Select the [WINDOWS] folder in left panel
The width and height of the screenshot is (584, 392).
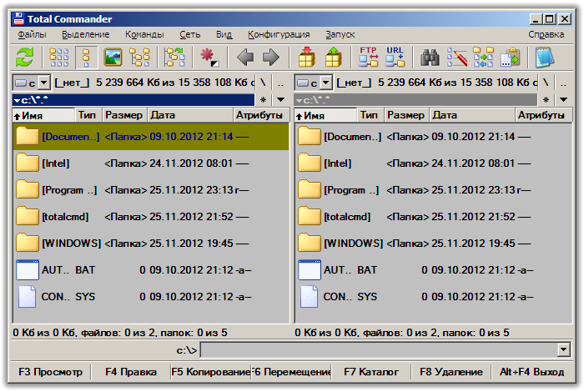(71, 243)
